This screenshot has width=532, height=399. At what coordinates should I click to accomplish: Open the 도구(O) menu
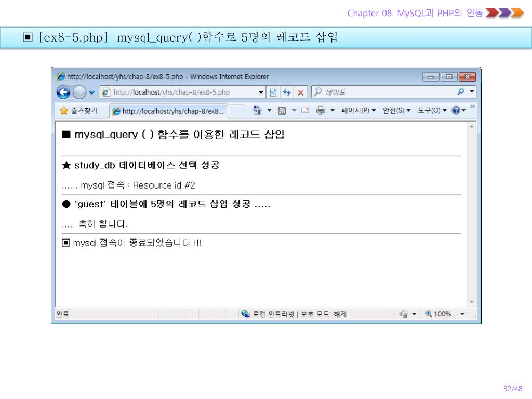432,110
